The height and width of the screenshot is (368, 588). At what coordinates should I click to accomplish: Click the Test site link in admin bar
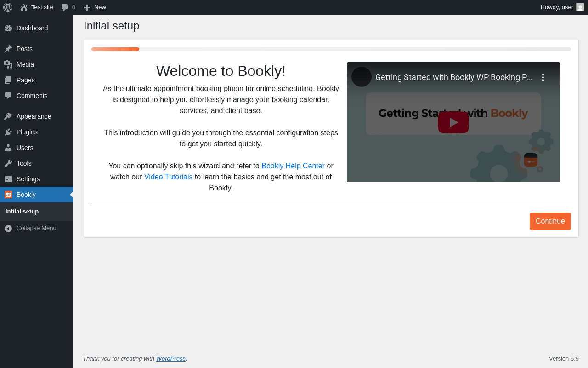42,7
